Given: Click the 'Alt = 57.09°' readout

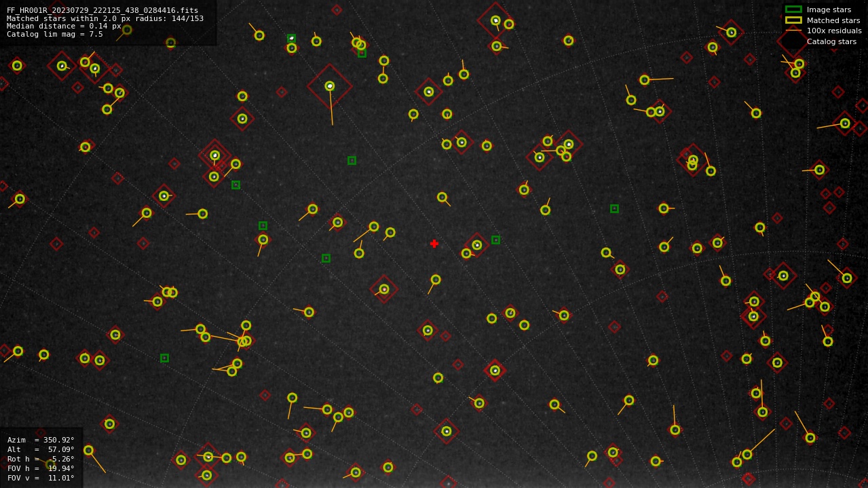Looking at the screenshot, I should [x=41, y=449].
